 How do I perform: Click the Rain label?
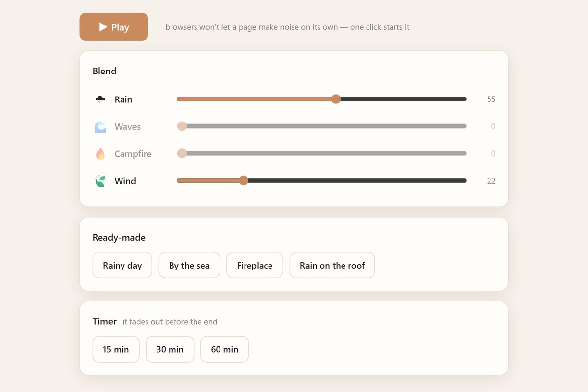pyautogui.click(x=123, y=99)
